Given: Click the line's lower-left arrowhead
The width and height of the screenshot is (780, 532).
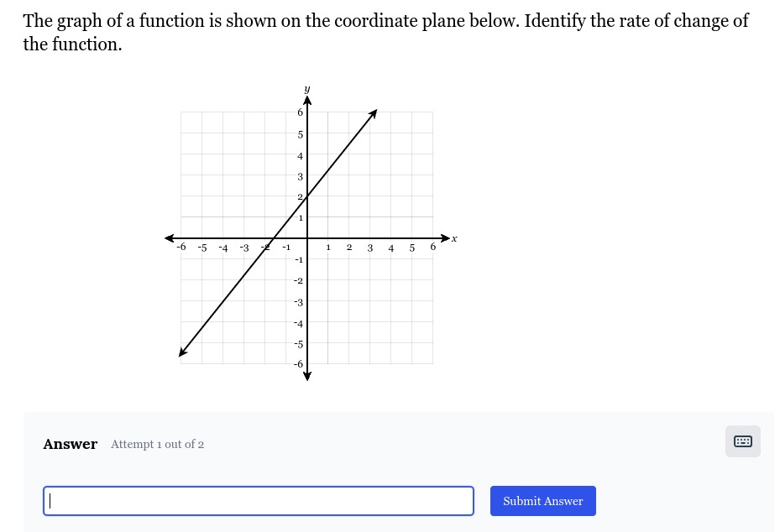Looking at the screenshot, I should (183, 352).
